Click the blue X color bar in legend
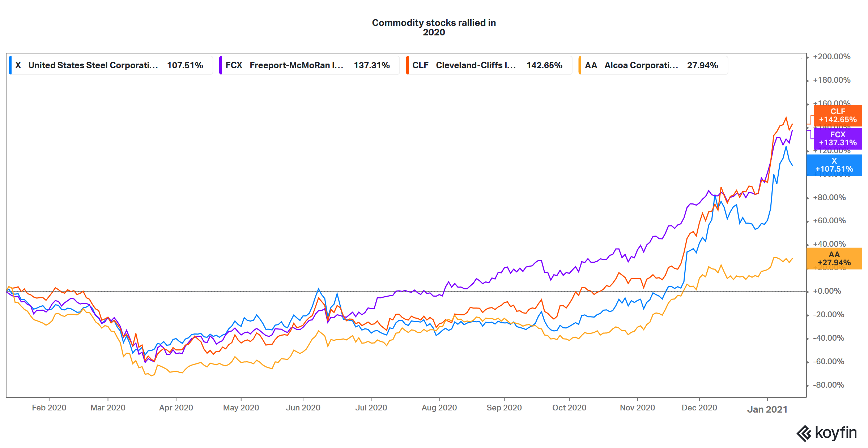868x448 pixels. (x=10, y=65)
